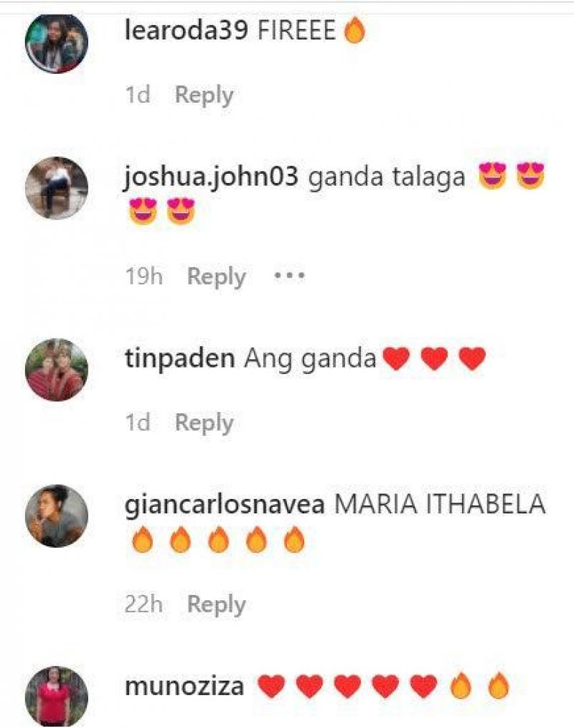Click the giancarlosnavea username
574x728 pixels.
[225, 505]
